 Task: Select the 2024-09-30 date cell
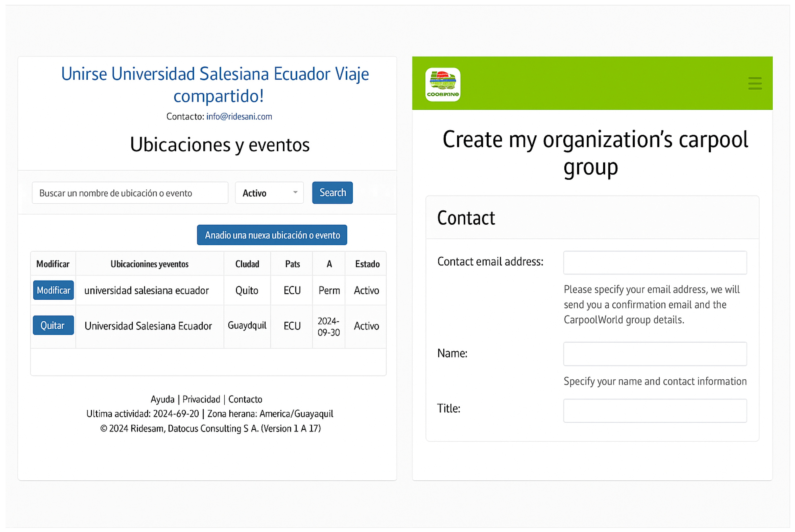click(x=329, y=326)
